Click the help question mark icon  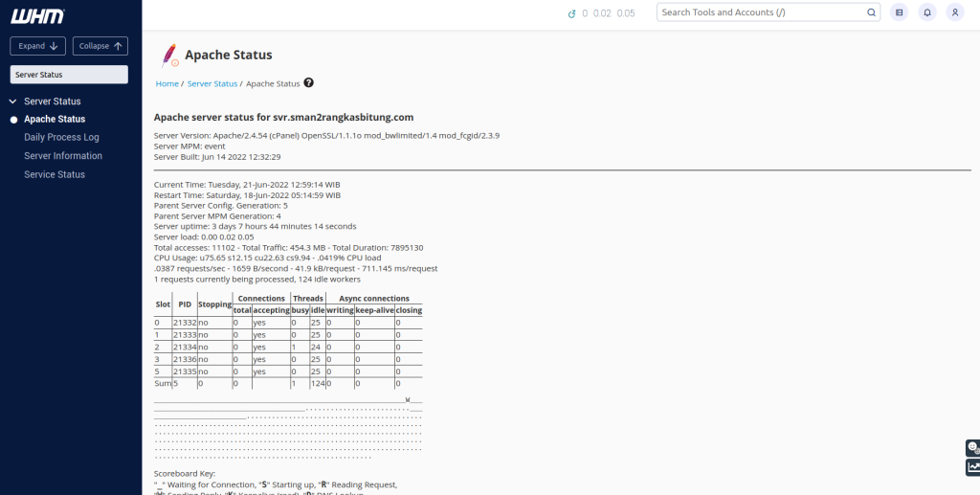(309, 83)
